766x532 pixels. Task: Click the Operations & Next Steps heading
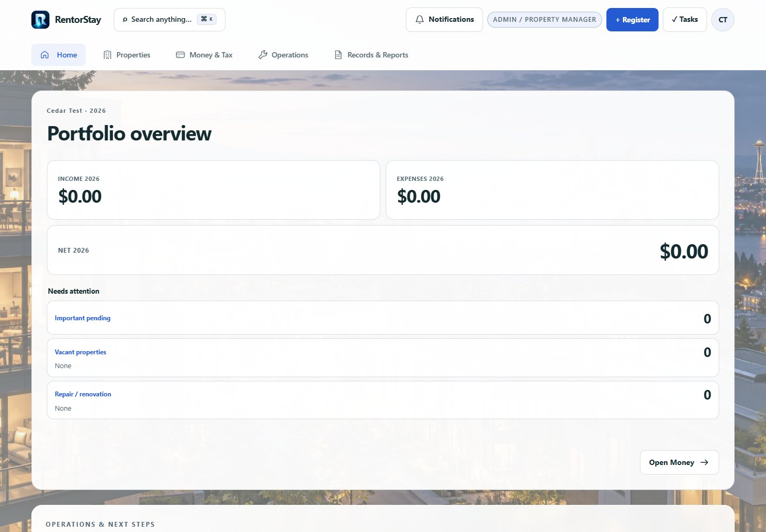point(100,524)
